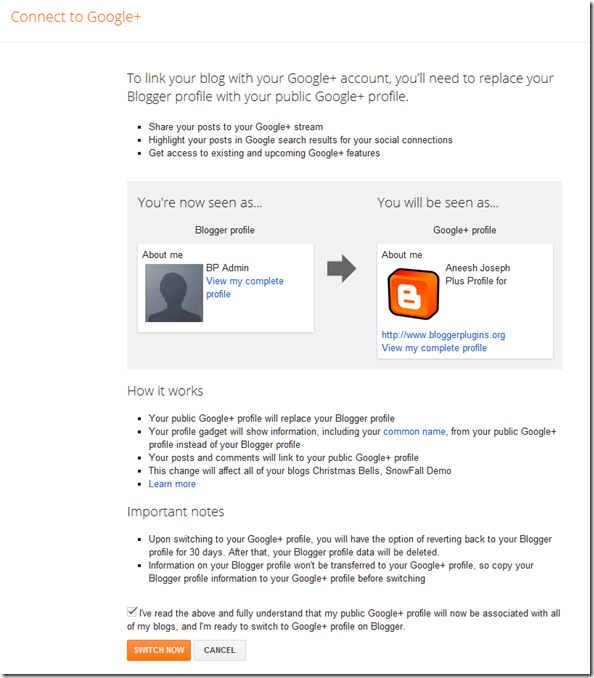This screenshot has height=678, width=594.
Task: Click the 'Highlight your posts in Google search results' bullet
Action: pos(300,140)
